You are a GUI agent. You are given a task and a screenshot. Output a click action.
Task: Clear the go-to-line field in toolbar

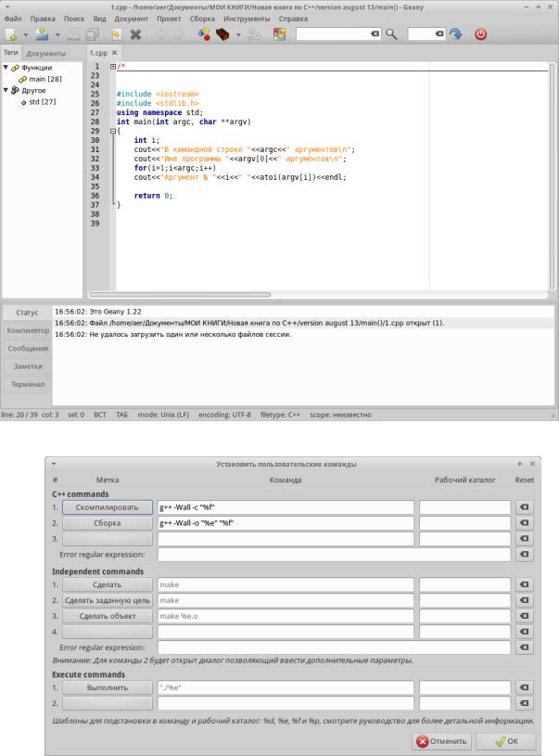[x=439, y=33]
